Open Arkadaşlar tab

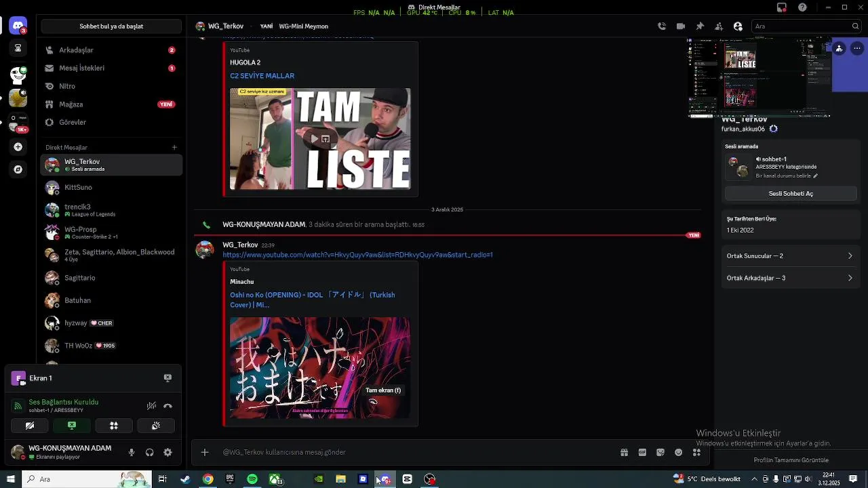[x=111, y=50]
